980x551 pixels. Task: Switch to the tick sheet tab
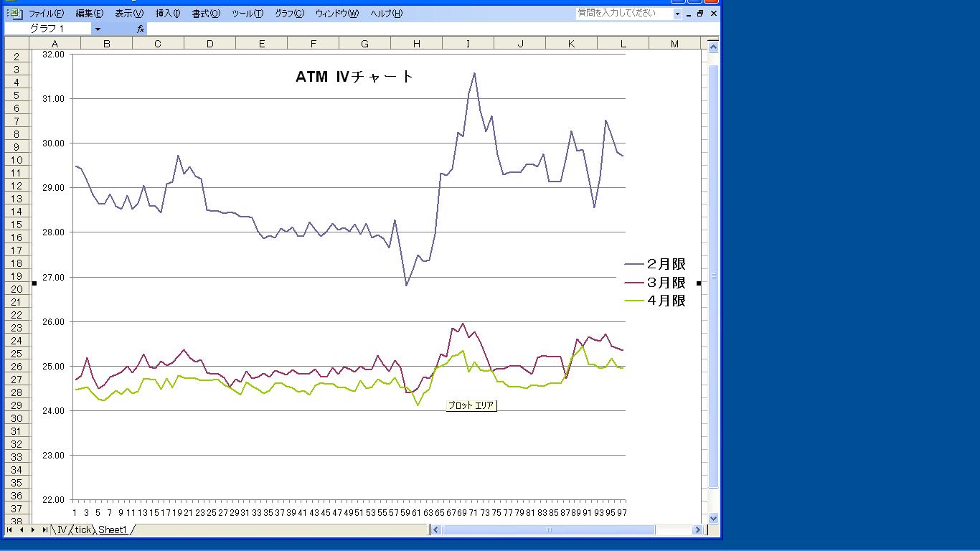click(x=83, y=529)
